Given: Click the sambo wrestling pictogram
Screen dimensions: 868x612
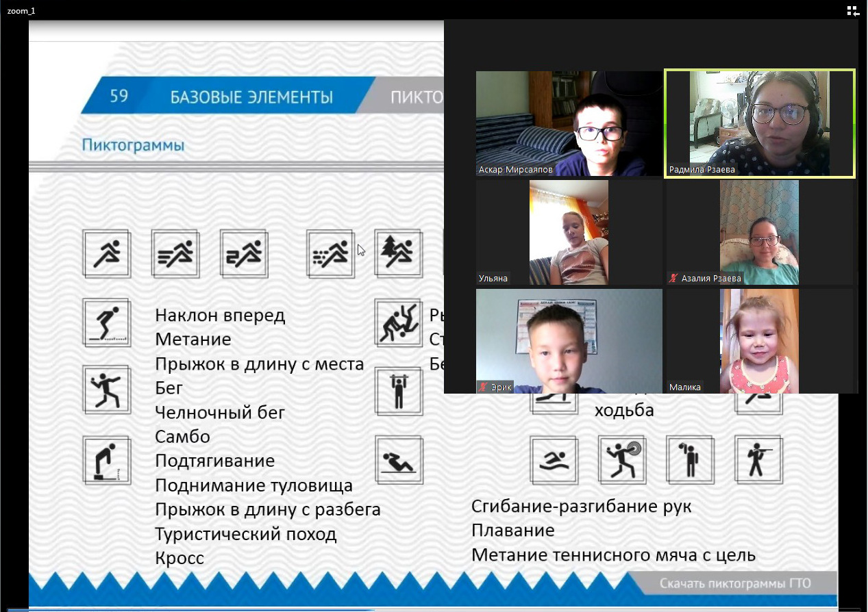Looking at the screenshot, I should [x=398, y=322].
